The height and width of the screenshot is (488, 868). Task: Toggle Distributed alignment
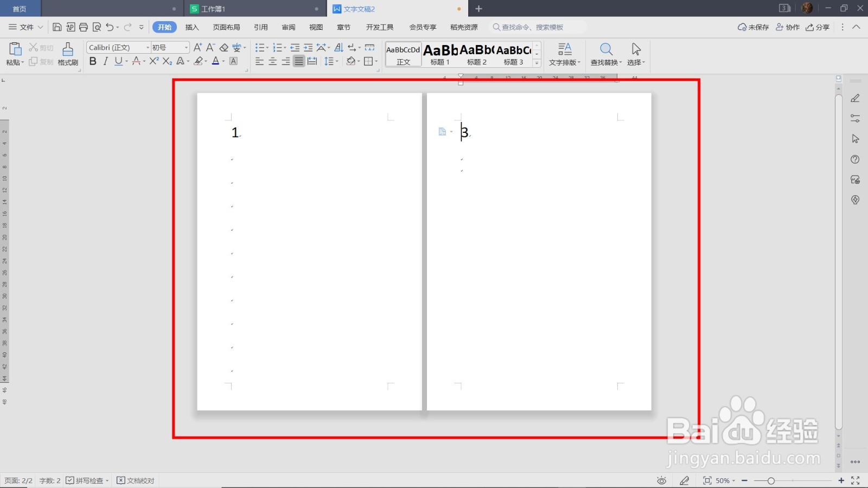(x=312, y=61)
